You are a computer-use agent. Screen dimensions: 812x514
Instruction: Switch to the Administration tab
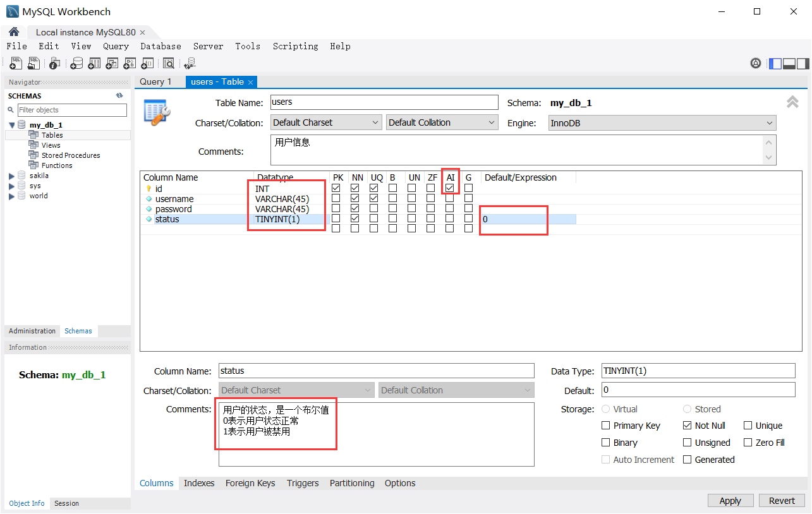click(x=32, y=331)
